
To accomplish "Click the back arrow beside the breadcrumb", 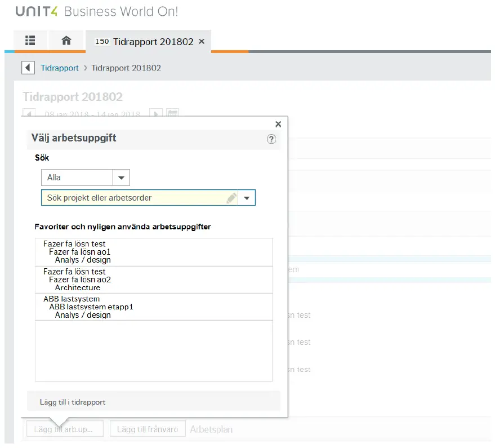I will tap(28, 68).
